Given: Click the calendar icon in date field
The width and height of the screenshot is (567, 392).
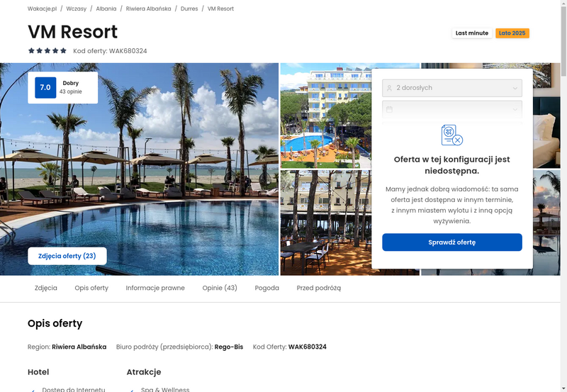Looking at the screenshot, I should pyautogui.click(x=389, y=109).
